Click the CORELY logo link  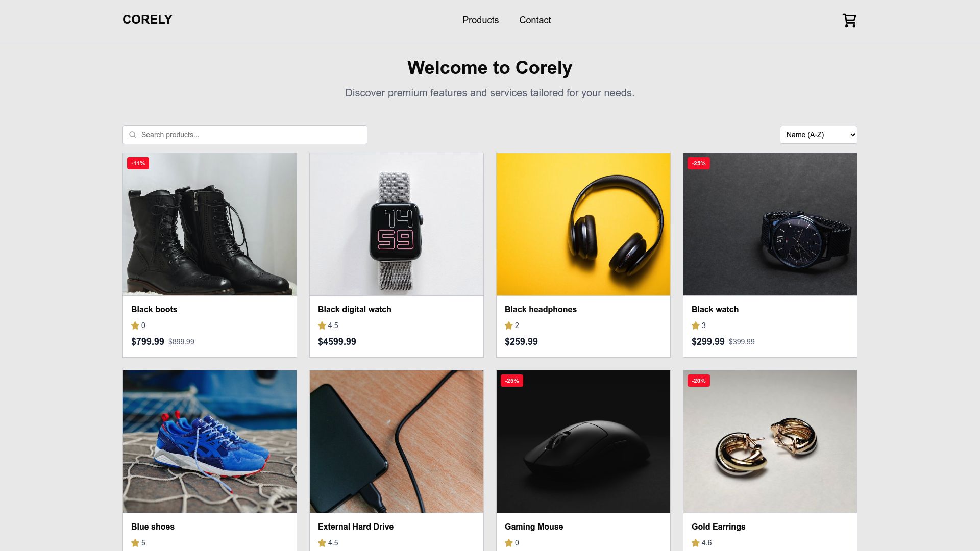click(x=148, y=20)
